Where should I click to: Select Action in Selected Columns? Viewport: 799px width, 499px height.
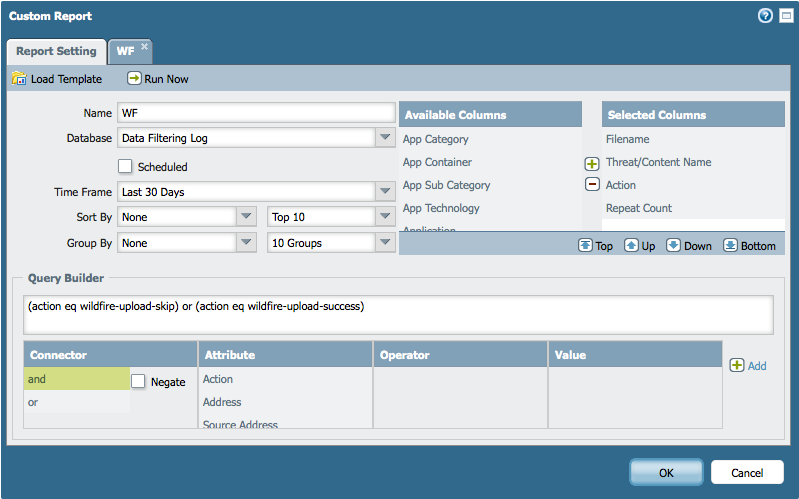(621, 185)
